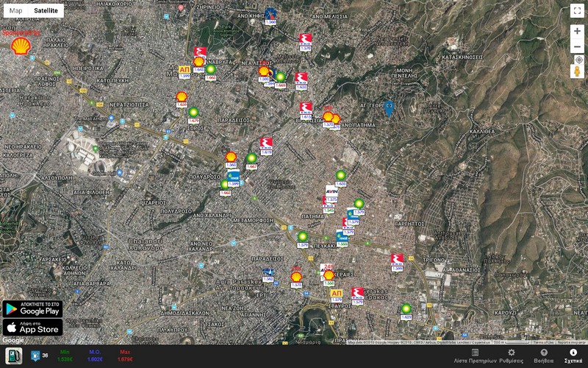Open the Λίστα Πρατηρίων station list

pos(475,356)
